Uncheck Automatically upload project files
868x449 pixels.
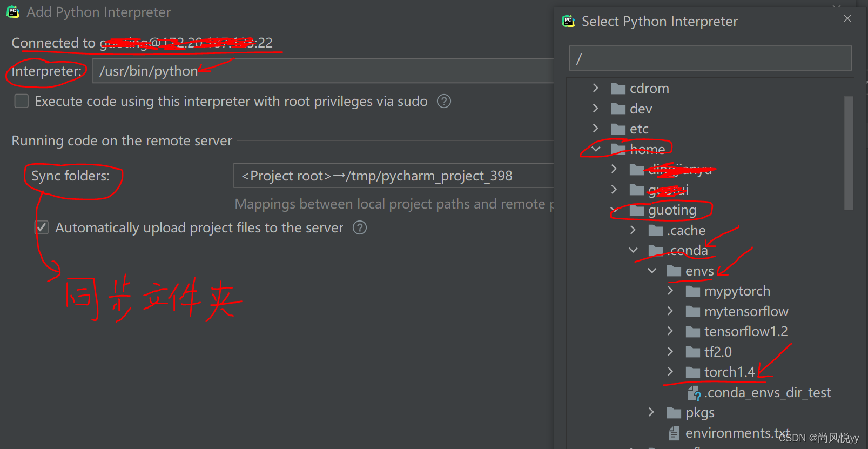tap(42, 227)
